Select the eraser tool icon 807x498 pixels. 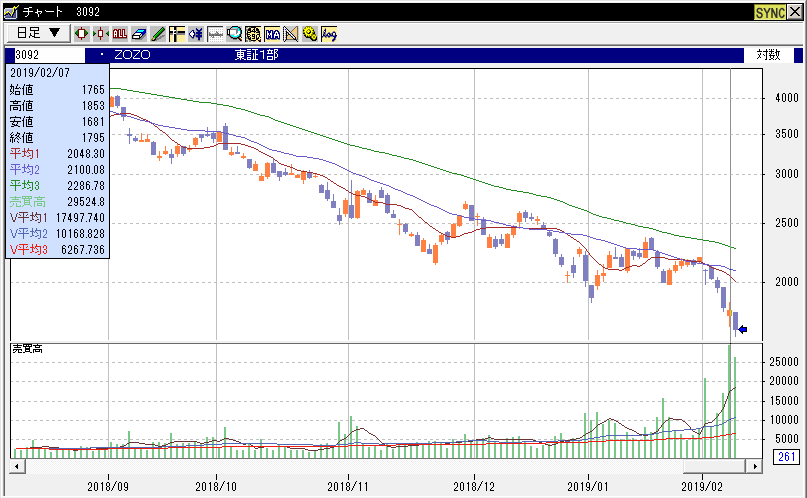[x=139, y=33]
